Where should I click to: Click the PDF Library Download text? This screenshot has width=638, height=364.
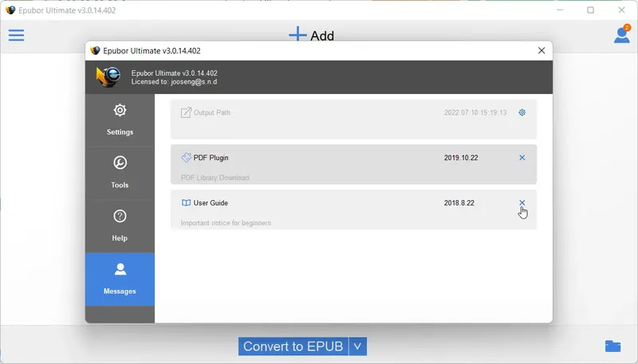[x=215, y=178]
